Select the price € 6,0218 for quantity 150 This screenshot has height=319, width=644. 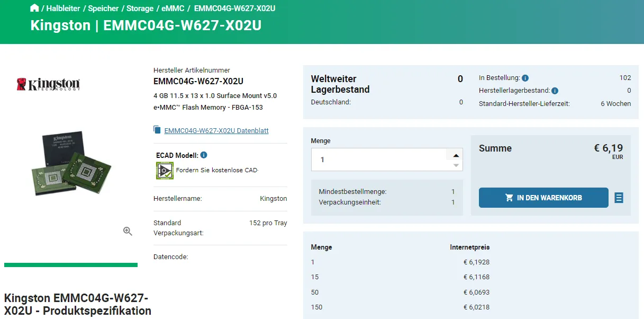476,307
